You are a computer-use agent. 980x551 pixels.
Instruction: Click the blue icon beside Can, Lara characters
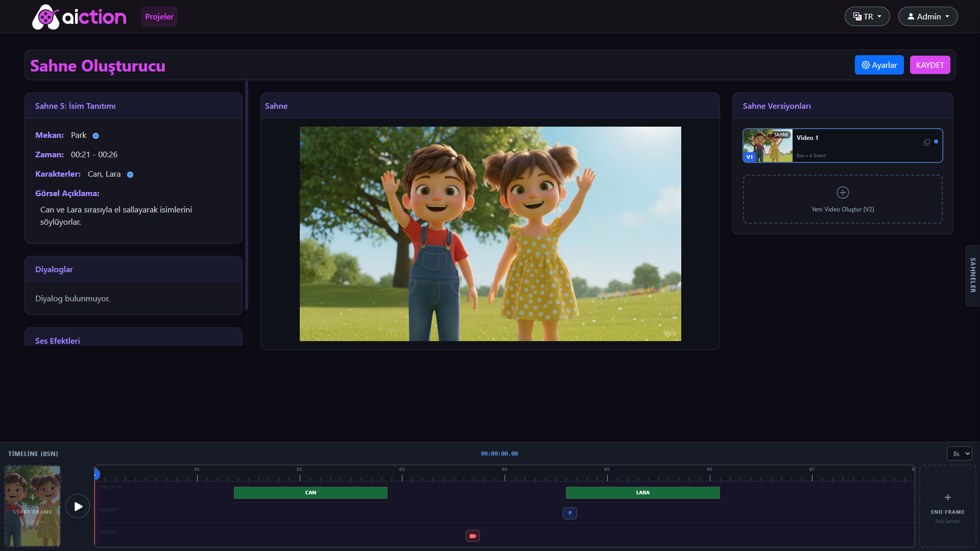[130, 175]
